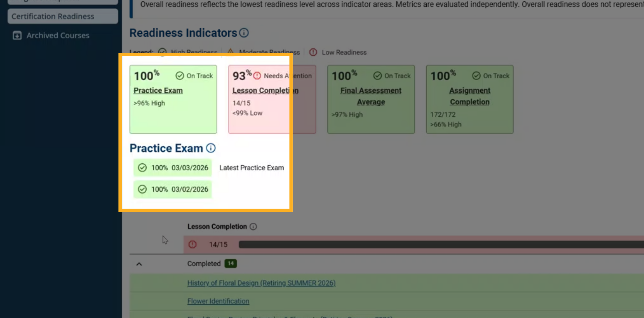
Task: Click the checkmark icon beside 03/02/2026
Action: click(x=143, y=189)
